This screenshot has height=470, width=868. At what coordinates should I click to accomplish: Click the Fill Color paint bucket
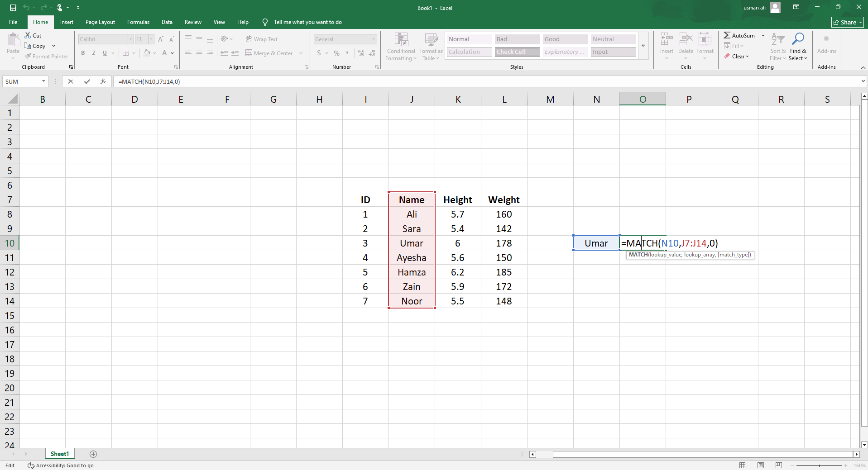147,53
